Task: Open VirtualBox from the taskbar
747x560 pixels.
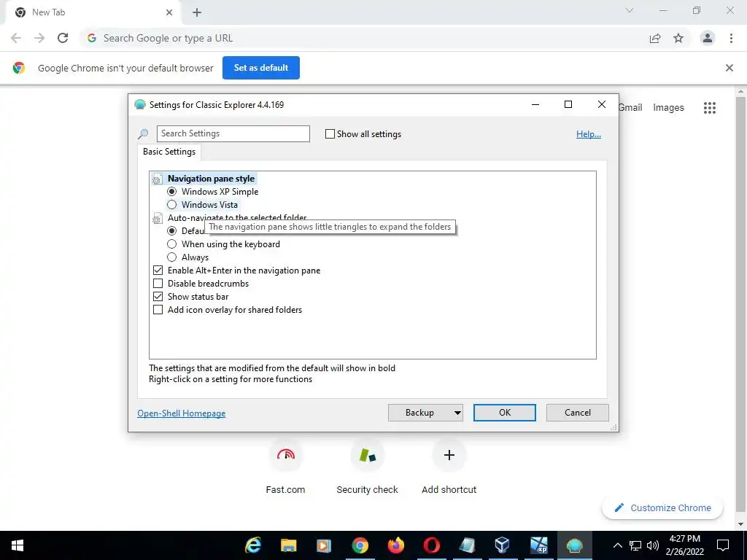Action: (x=503, y=545)
